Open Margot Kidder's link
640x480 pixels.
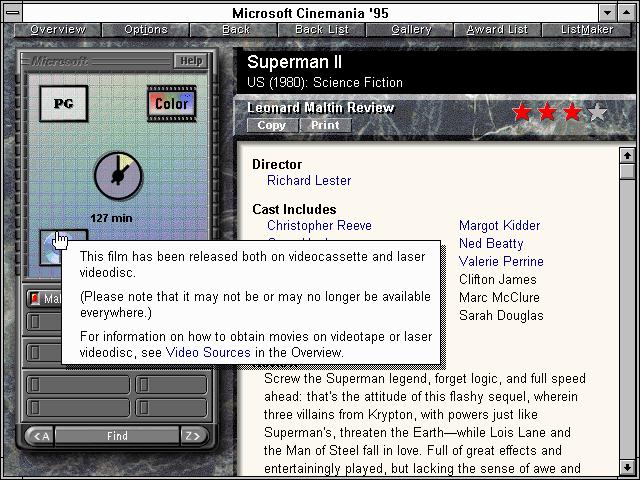click(x=499, y=225)
